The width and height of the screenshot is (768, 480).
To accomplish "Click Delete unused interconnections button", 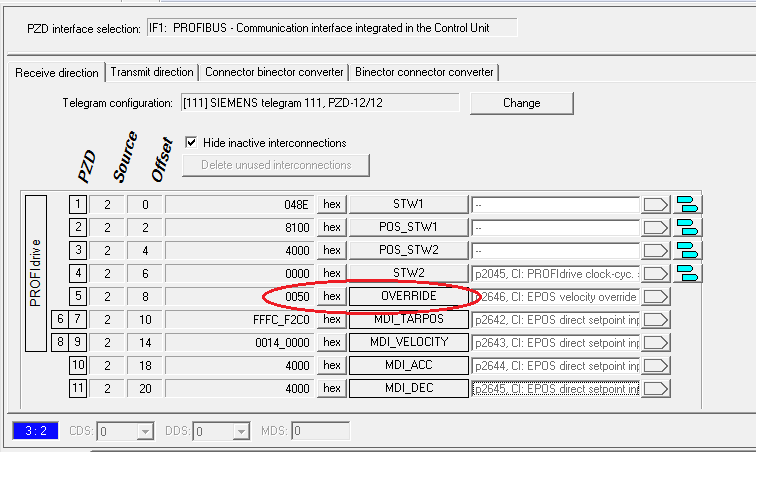I will tap(276, 165).
